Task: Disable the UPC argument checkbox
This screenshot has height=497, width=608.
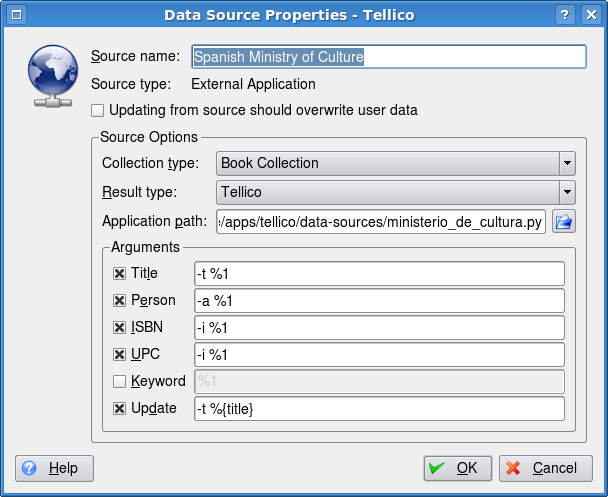Action: (x=119, y=355)
